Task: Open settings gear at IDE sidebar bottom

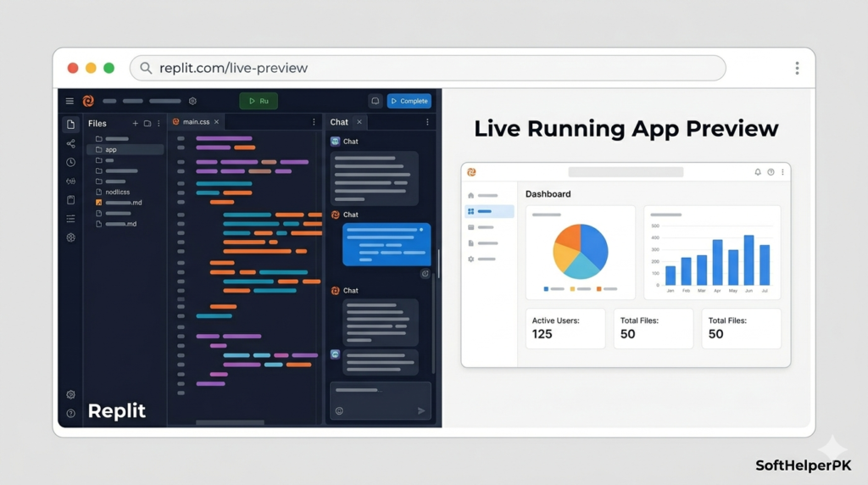Action: click(x=71, y=395)
